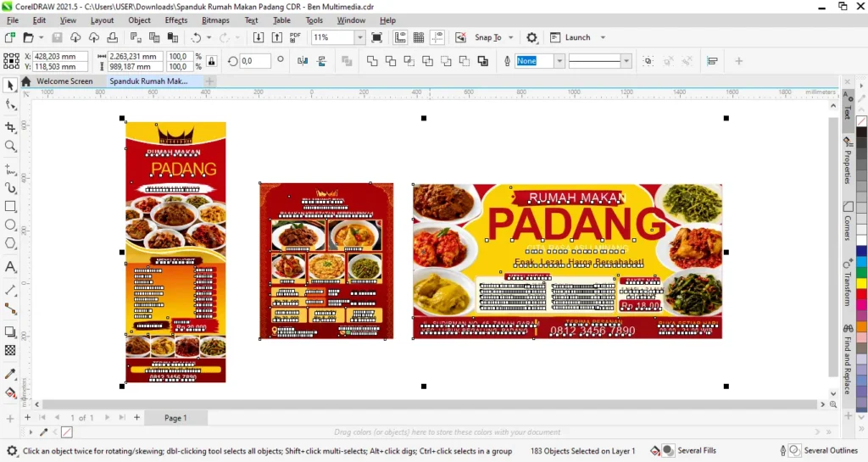Select the Artistic Media tool
The width and height of the screenshot is (868, 462).
(10, 187)
